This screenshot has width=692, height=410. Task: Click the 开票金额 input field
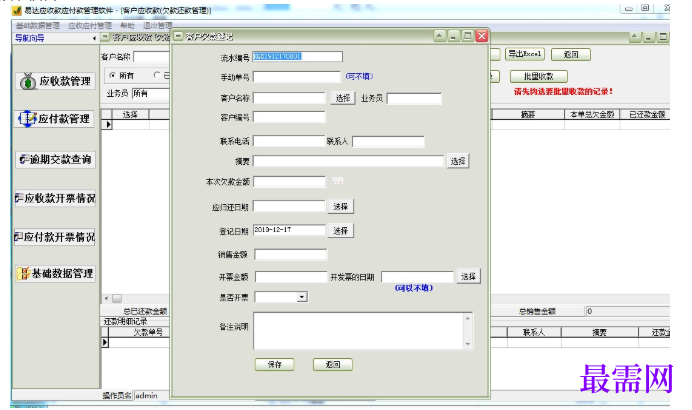coord(291,277)
